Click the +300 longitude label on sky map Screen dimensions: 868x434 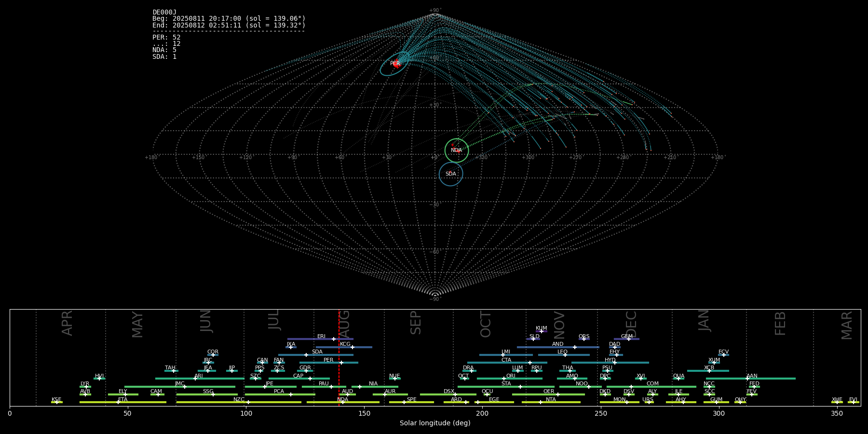[528, 157]
